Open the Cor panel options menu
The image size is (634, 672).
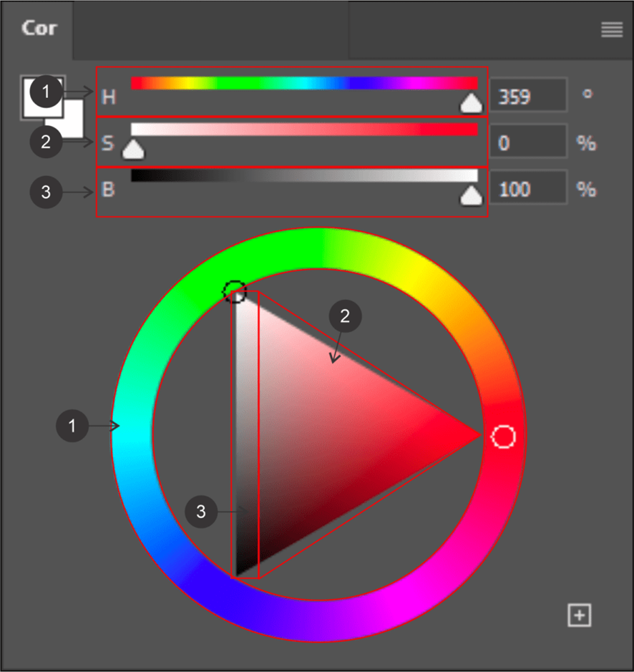pos(611,29)
